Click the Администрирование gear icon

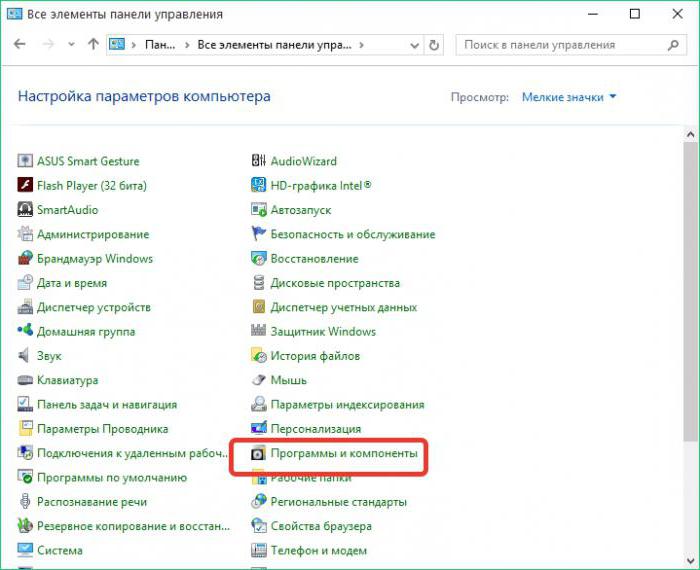(25, 234)
